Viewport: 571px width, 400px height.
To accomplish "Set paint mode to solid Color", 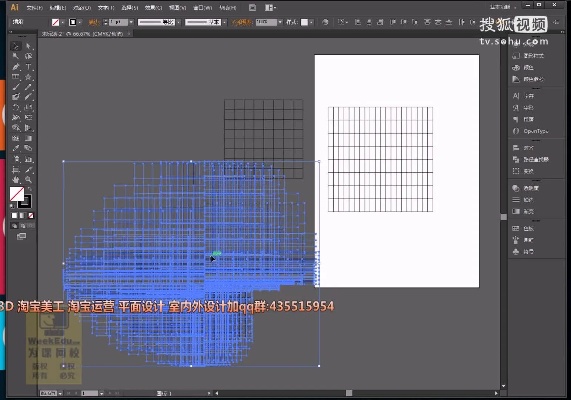I will (14, 216).
